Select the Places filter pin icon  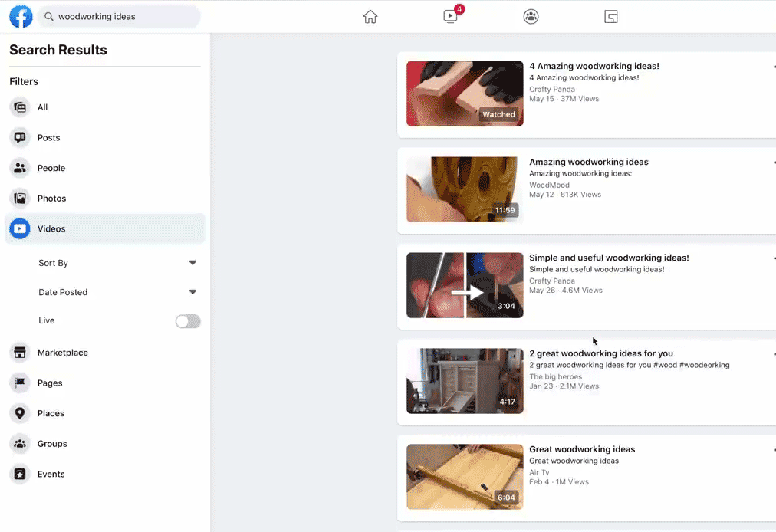pyautogui.click(x=20, y=413)
